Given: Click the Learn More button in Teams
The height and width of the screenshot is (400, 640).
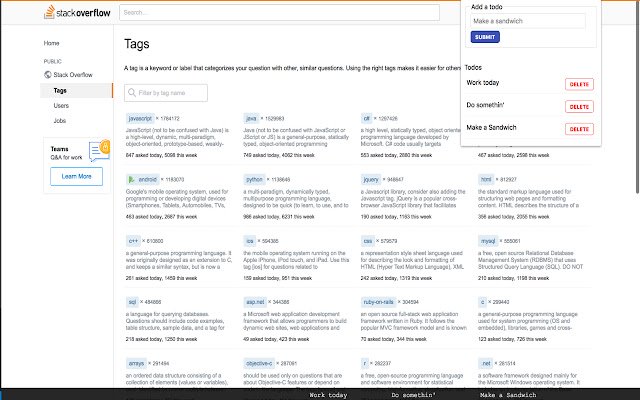Looking at the screenshot, I should click(x=76, y=177).
